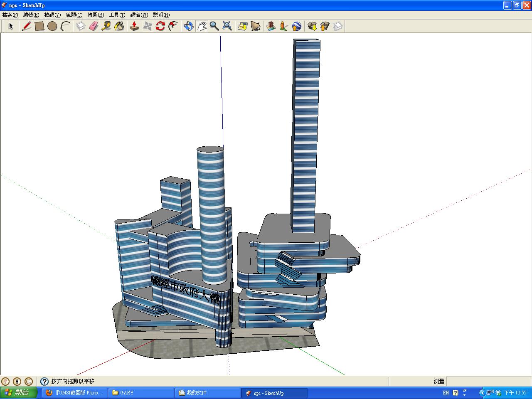Activate the Push/Pull tool
532x399 pixels.
coord(134,26)
